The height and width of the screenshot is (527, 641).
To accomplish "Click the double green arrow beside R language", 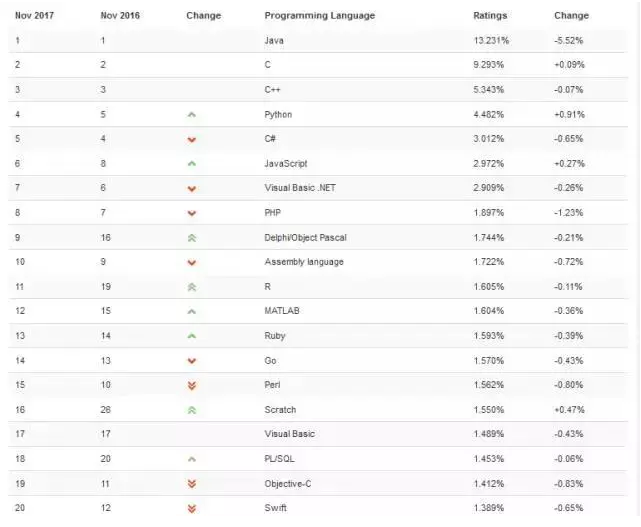I will pos(191,287).
